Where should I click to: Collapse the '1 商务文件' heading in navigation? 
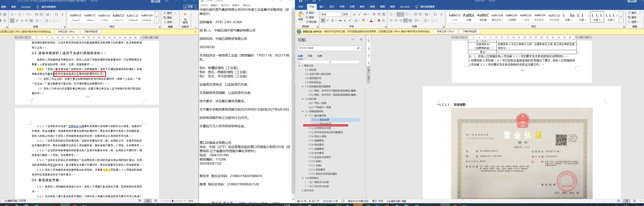(x=300, y=66)
